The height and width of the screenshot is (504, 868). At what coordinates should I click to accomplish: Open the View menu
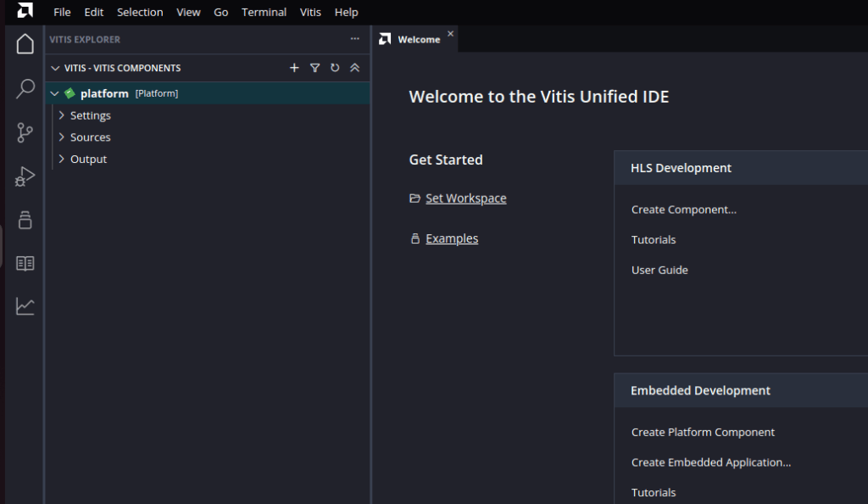(188, 12)
